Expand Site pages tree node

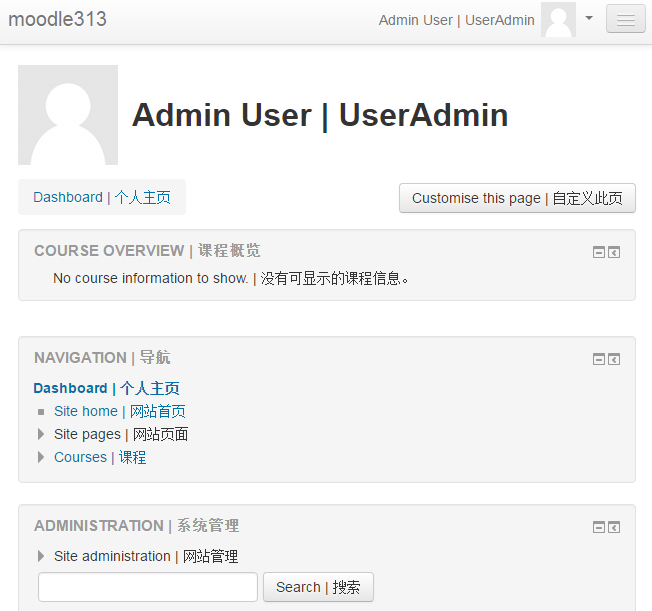[x=41, y=434]
